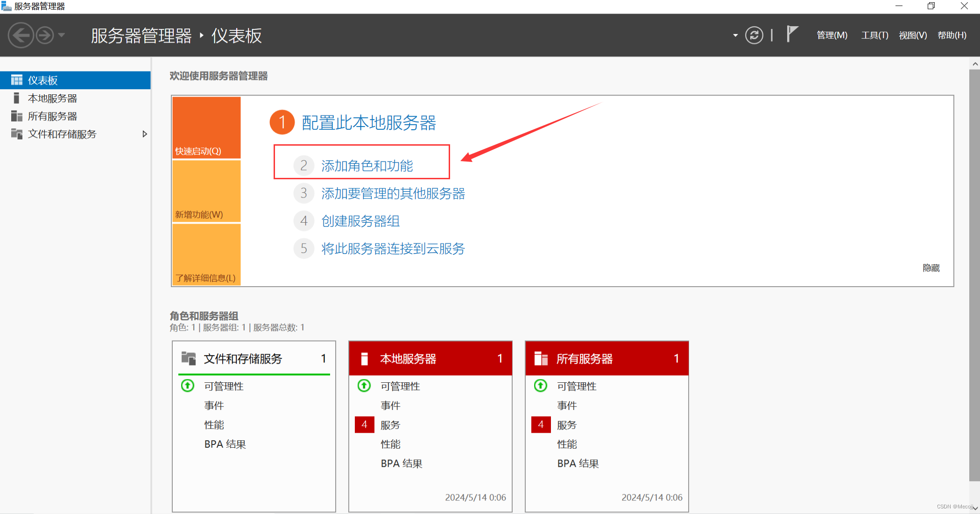The width and height of the screenshot is (980, 514).
Task: Click the All Servers (所有服务器) sidebar icon
Action: (x=16, y=116)
